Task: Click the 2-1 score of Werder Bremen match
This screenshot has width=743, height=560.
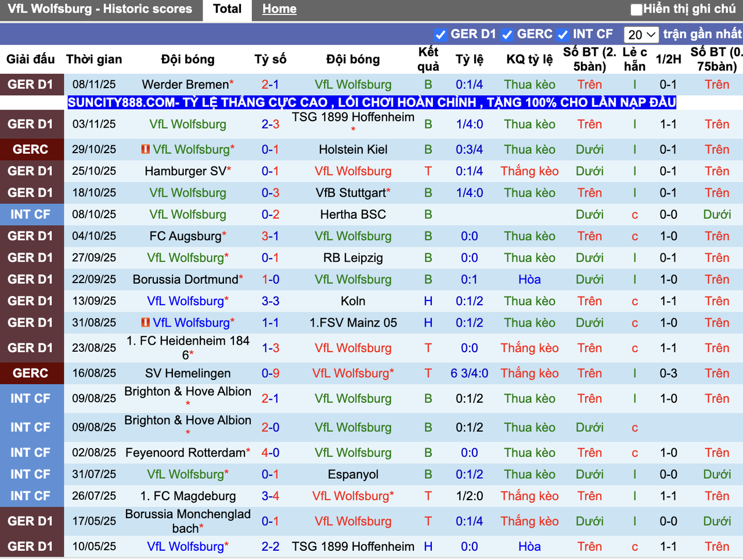Action: 270,84
